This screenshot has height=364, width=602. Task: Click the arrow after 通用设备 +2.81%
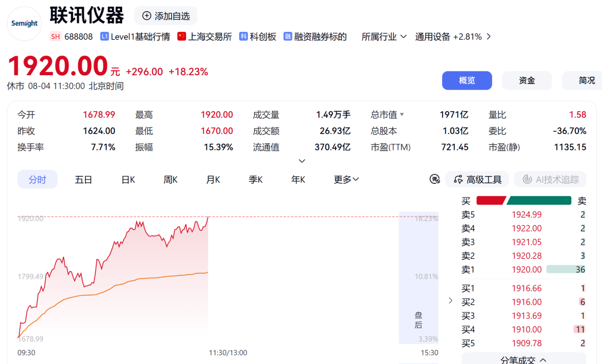[x=489, y=36]
